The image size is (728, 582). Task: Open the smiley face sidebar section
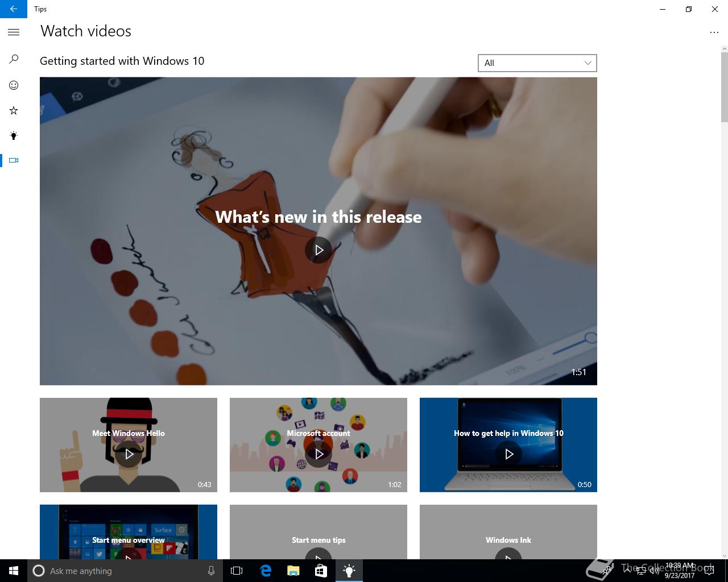pyautogui.click(x=14, y=85)
